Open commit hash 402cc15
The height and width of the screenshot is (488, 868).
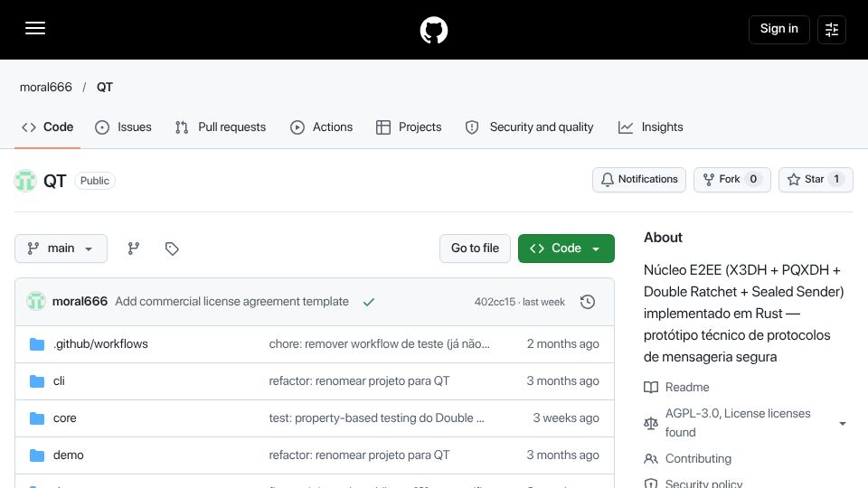[x=495, y=302]
